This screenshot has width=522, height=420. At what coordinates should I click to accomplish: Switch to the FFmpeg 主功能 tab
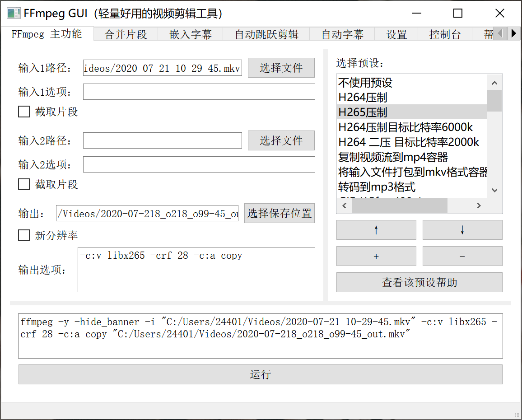click(47, 34)
